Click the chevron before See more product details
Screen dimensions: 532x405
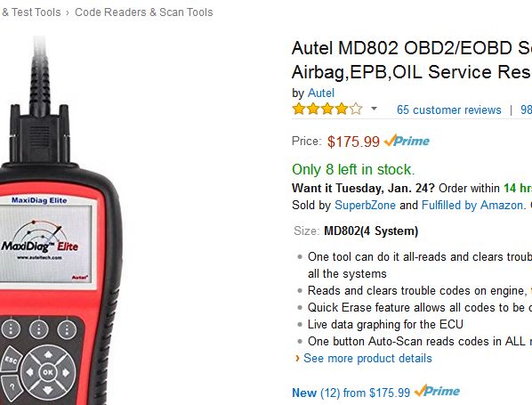point(297,358)
